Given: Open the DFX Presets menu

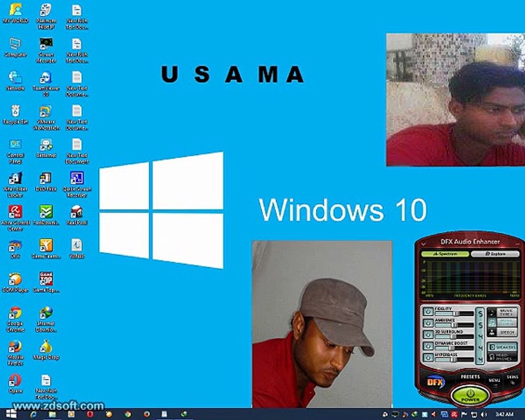Looking at the screenshot, I should [470, 377].
